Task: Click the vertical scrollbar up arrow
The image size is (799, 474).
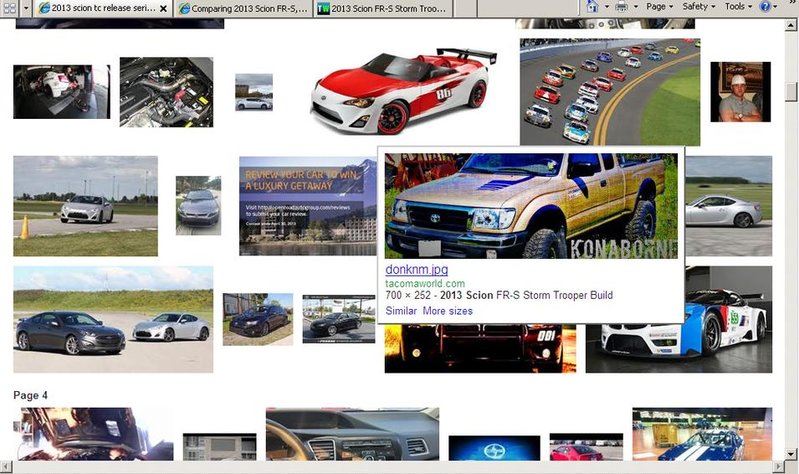Action: 791,24
